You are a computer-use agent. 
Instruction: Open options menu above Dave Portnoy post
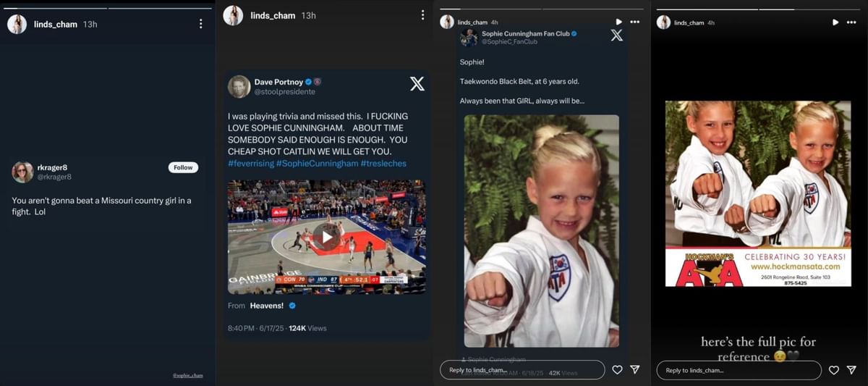(422, 15)
